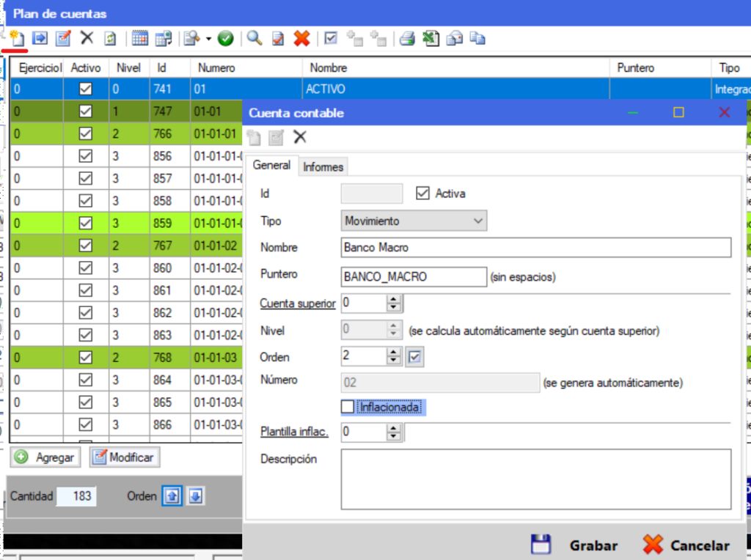The width and height of the screenshot is (751, 560).
Task: Click into the Descripción text area
Action: pyautogui.click(x=536, y=479)
